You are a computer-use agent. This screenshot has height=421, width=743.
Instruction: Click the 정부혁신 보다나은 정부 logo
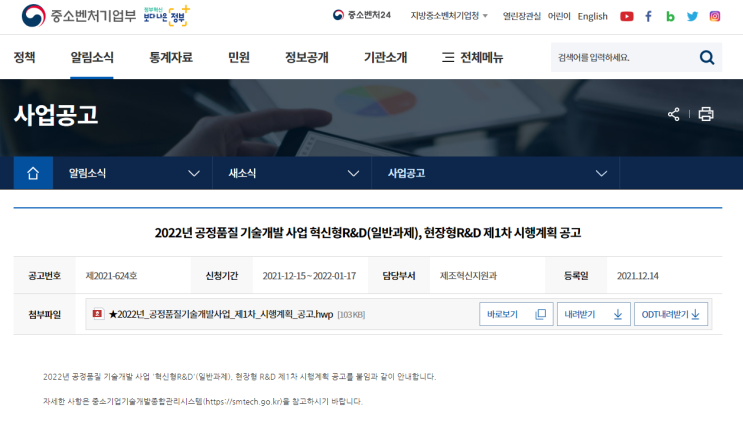click(166, 16)
